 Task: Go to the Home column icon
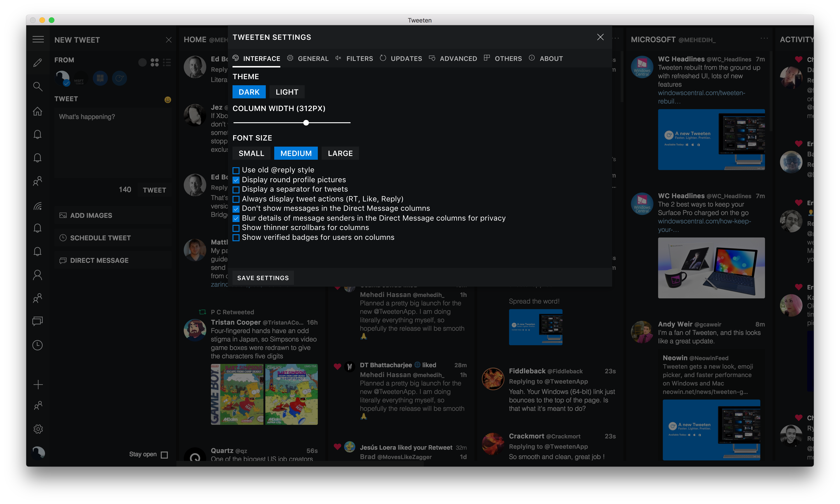[x=38, y=111]
